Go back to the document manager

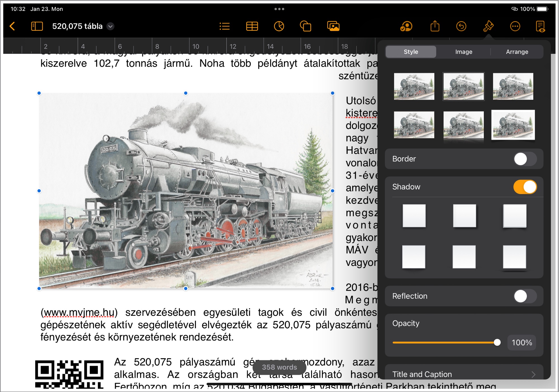click(x=12, y=26)
